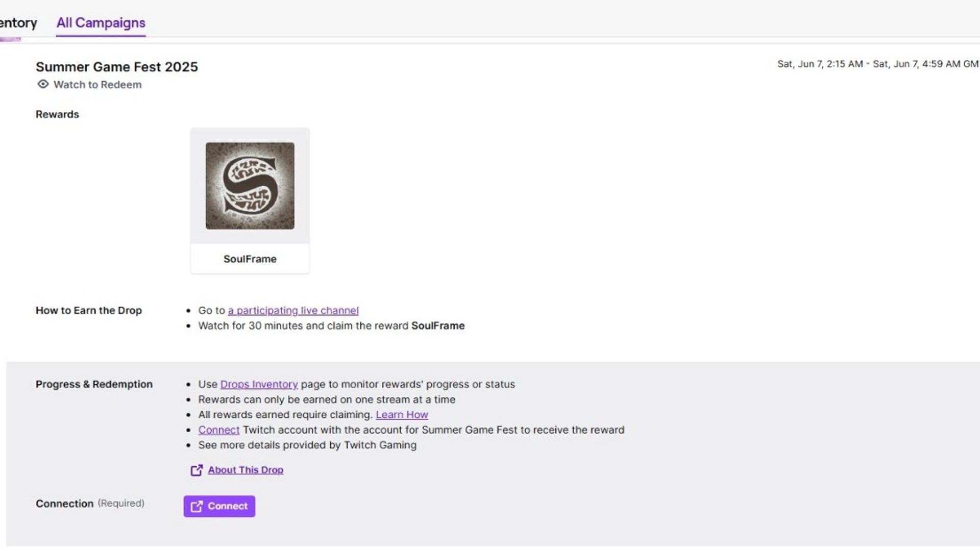Click the eye icon beside Watch to Redeem
Viewport: 980px width, 551px height.
[43, 84]
